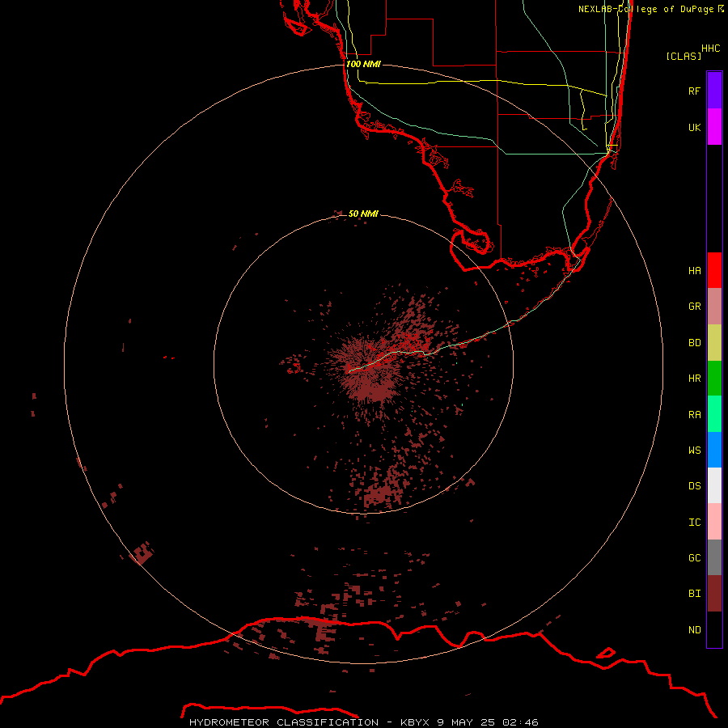Viewport: 728px width, 728px height.
Task: Click the GR legend label
Action: click(694, 307)
